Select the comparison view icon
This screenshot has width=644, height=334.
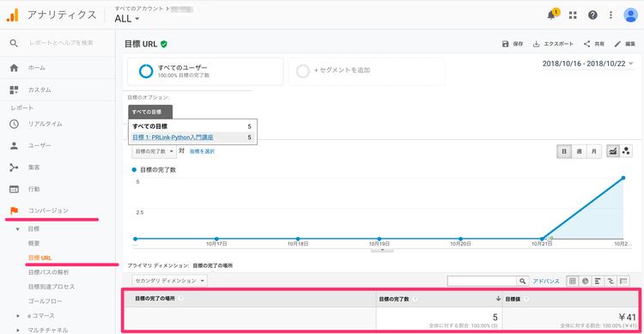[x=611, y=281]
